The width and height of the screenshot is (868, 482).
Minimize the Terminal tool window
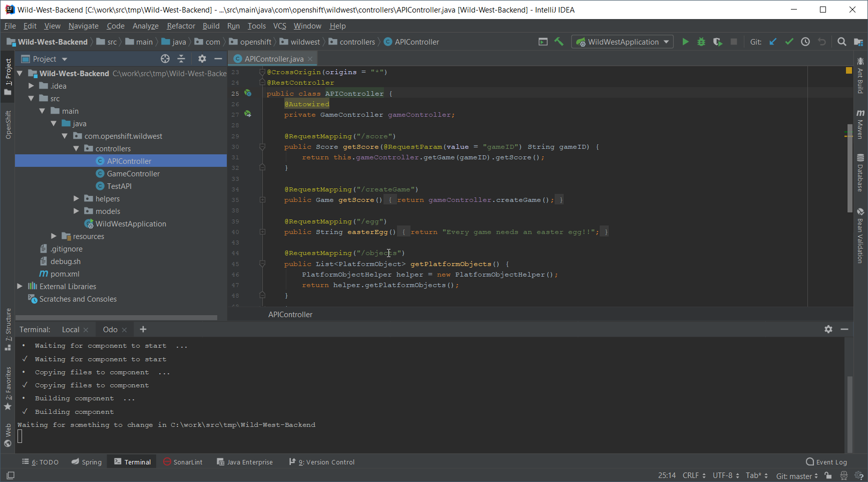point(844,329)
